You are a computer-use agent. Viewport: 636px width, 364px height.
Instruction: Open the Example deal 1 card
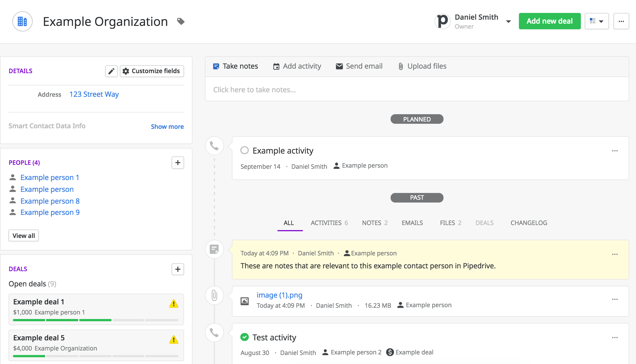[96, 309]
